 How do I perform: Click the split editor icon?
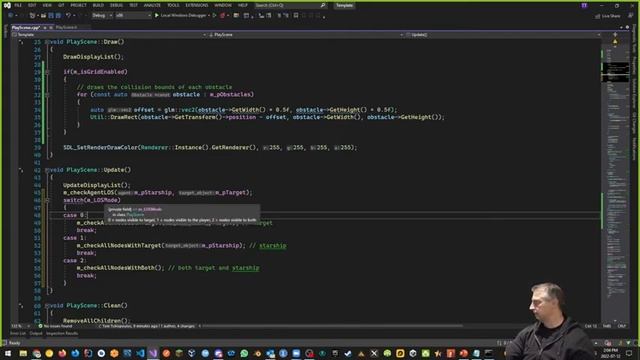[615, 35]
